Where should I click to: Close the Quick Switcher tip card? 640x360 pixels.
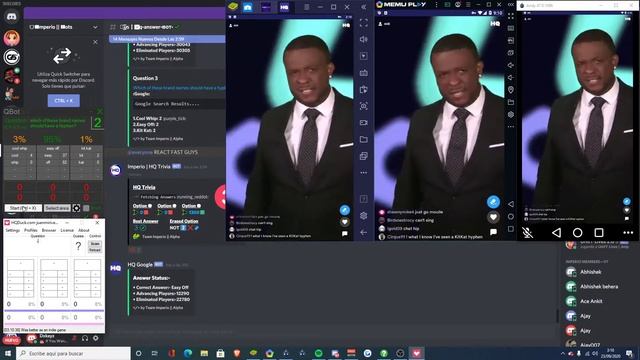(x=95, y=42)
